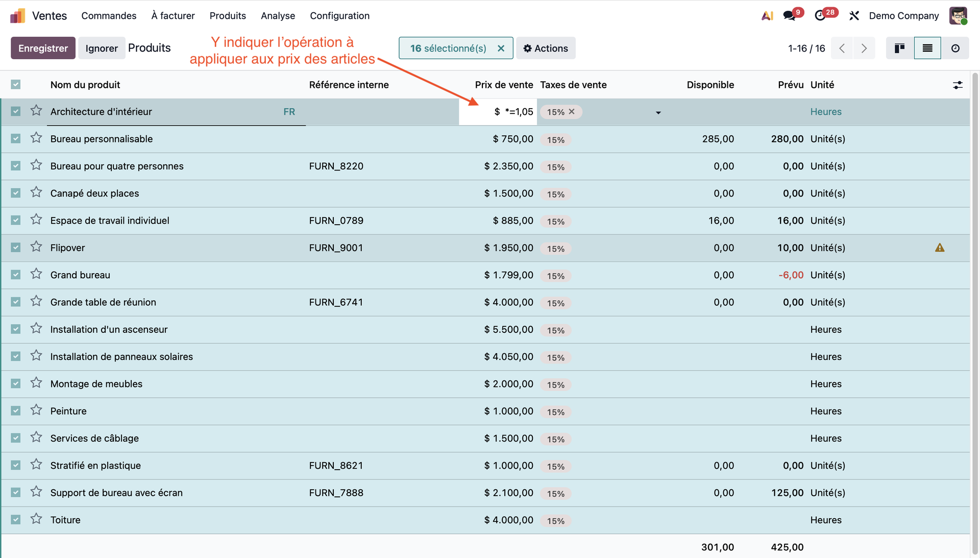Uncheck the Toiture row checkbox
This screenshot has width=980, height=558.
(16, 520)
